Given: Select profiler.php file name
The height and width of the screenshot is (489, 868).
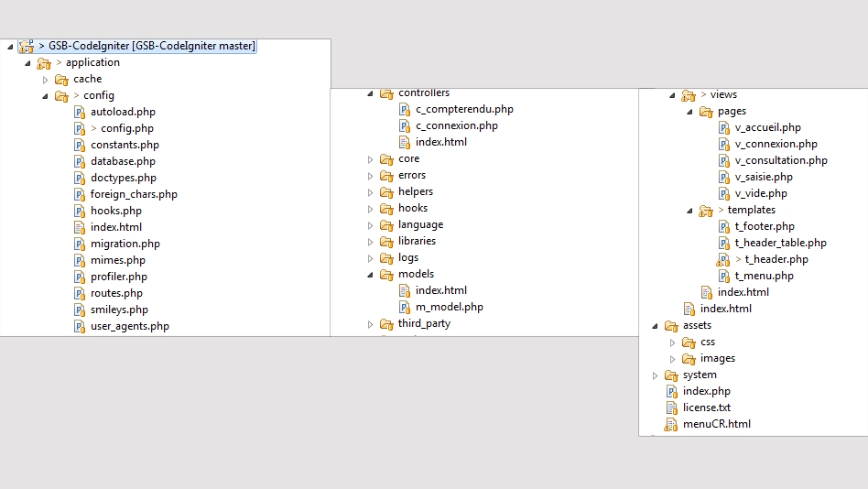Looking at the screenshot, I should click(118, 277).
